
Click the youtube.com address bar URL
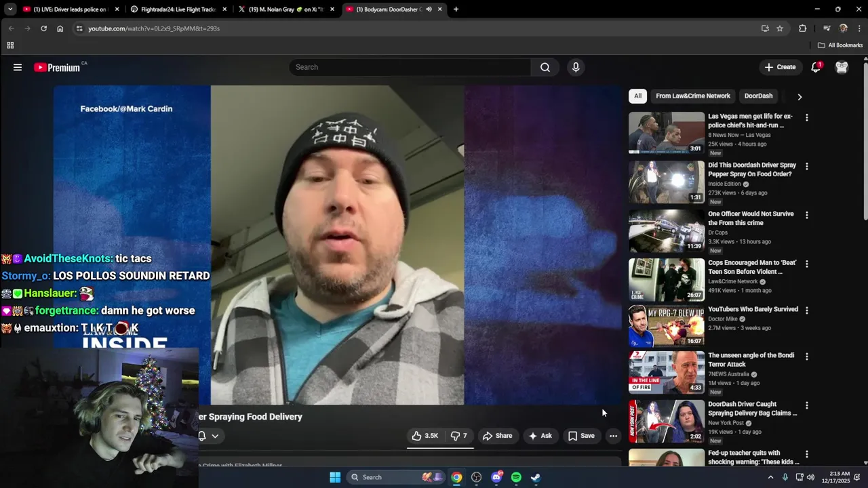tap(154, 28)
